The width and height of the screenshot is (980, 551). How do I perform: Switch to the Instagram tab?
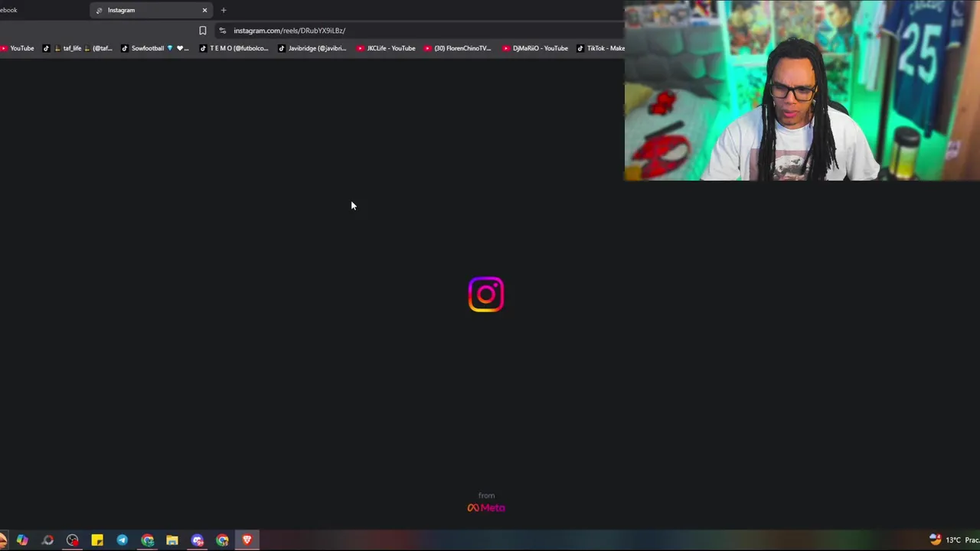coord(151,10)
